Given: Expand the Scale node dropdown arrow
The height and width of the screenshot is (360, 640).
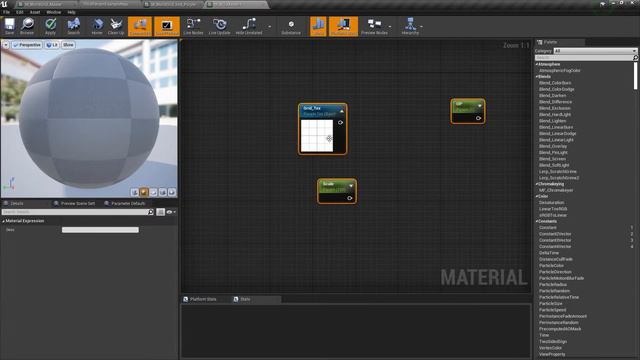Looking at the screenshot, I should (351, 186).
